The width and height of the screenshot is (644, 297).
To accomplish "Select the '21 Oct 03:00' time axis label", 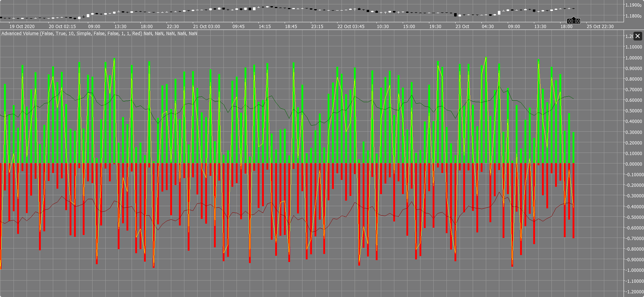I will tap(207, 27).
